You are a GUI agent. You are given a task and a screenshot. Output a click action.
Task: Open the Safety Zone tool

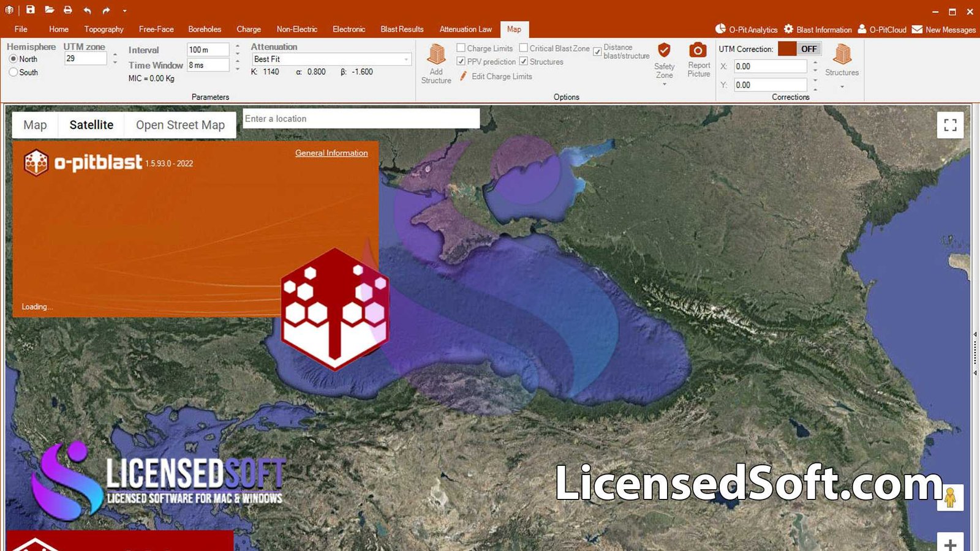[664, 51]
